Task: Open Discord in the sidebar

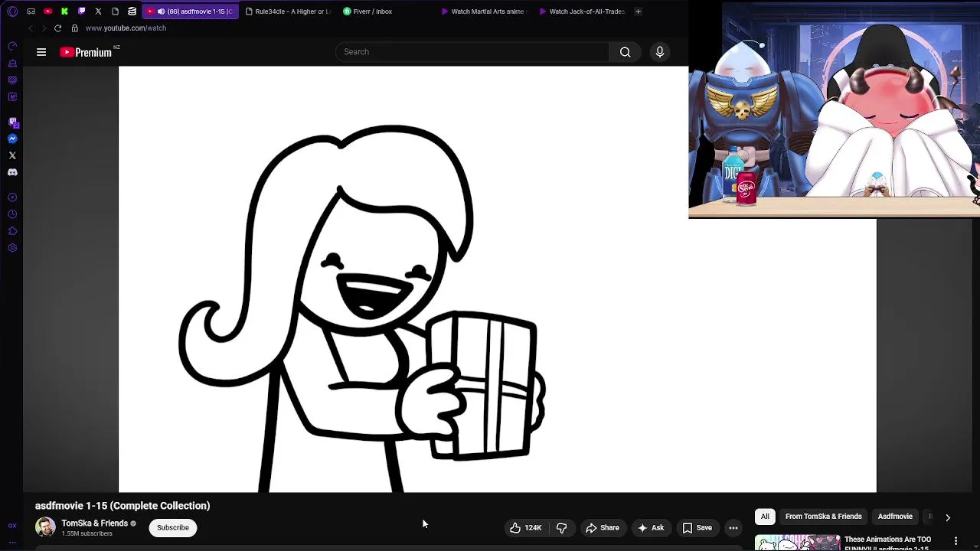Action: [12, 173]
